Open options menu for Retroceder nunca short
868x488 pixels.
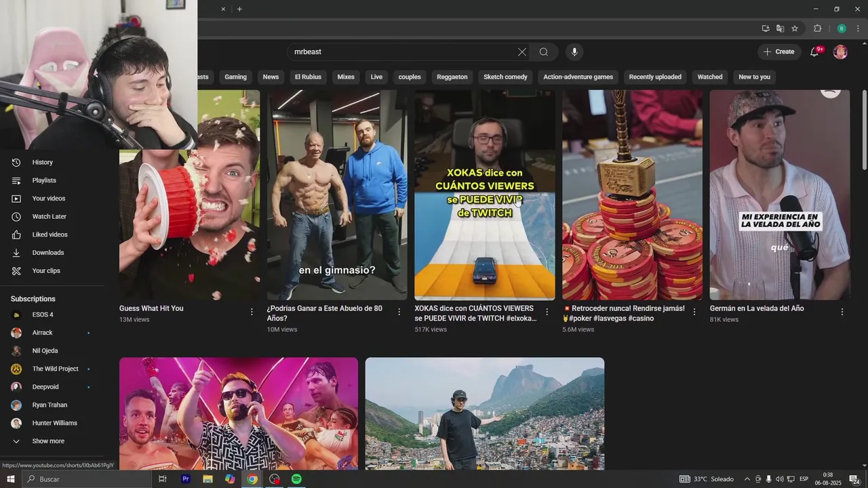tap(694, 312)
